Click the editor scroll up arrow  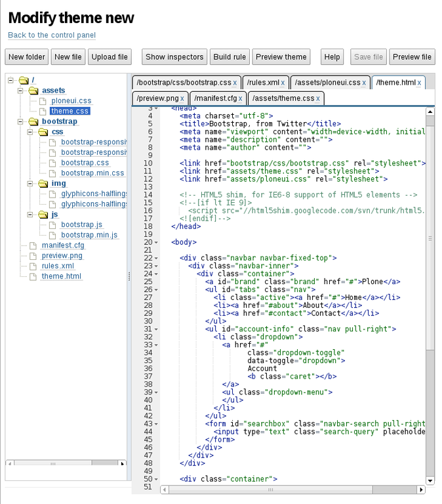tap(430, 112)
